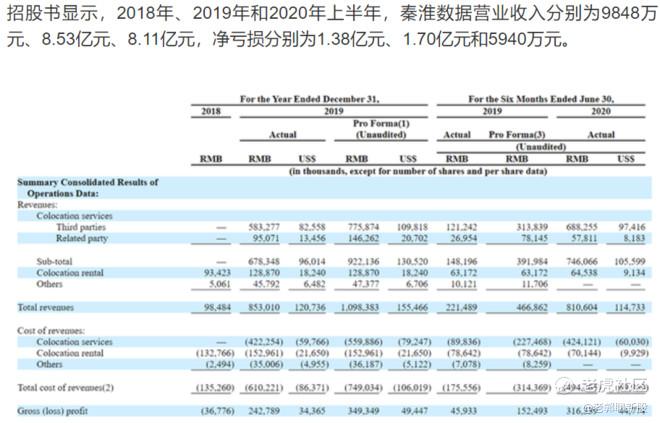Click the Chinese paragraph starting with 招股书显示
The width and height of the screenshot is (660, 423).
click(x=332, y=27)
